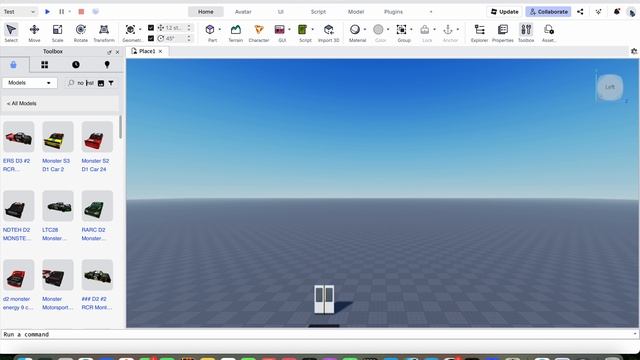Activate the Rotate tool

click(x=81, y=33)
